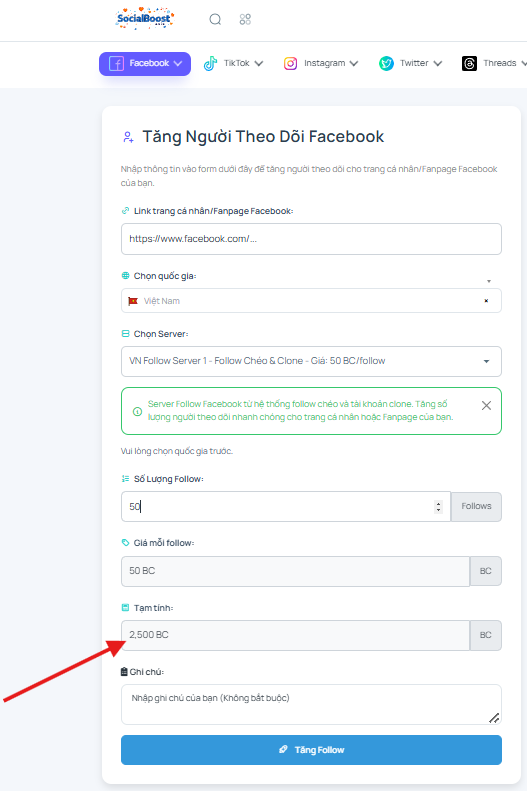Image resolution: width=527 pixels, height=791 pixels.
Task: Click the search magnifier icon in header
Action: point(215,19)
